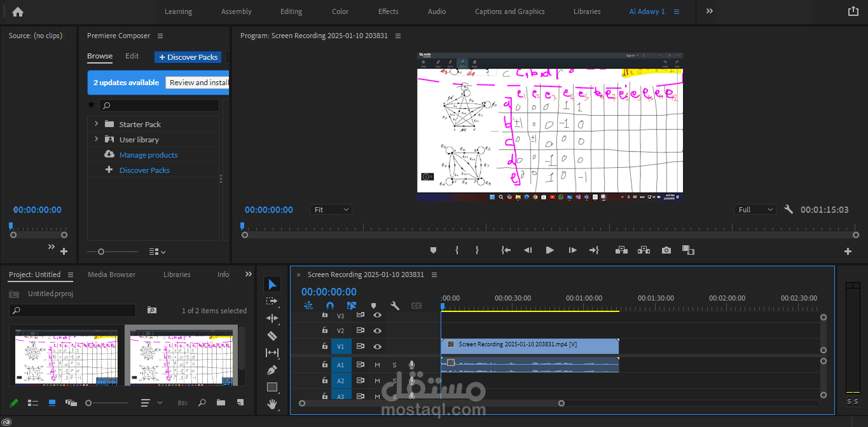The width and height of the screenshot is (868, 427).
Task: Click the timeline horizontal zoom scrollbar
Action: 431,403
